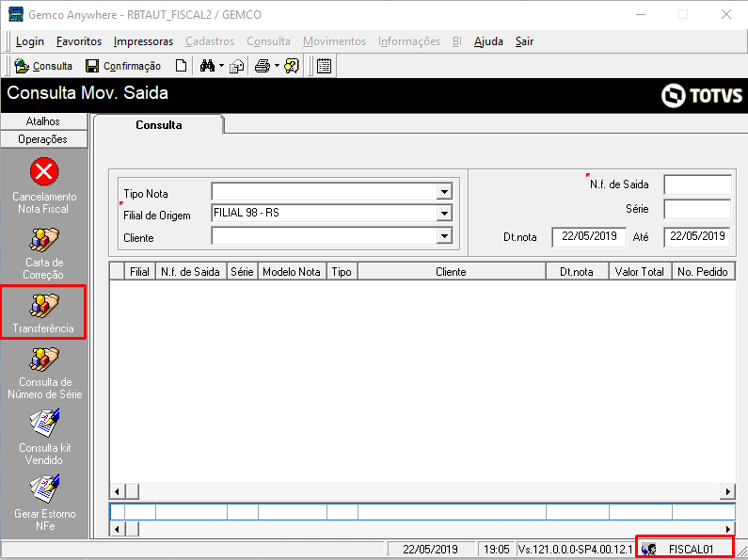
Task: Open Cancelamento Nota Fiscal operation
Action: tap(44, 185)
